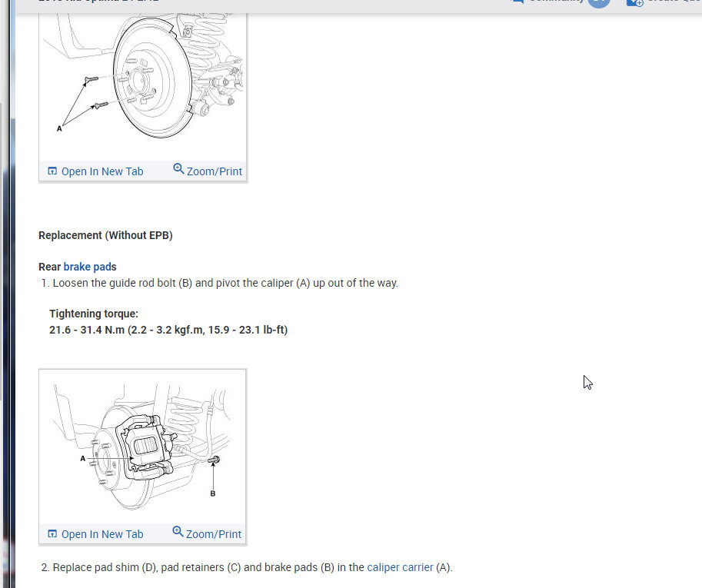Click the brake rotor diagram thumbnail
The width and height of the screenshot is (702, 588).
pos(143,86)
